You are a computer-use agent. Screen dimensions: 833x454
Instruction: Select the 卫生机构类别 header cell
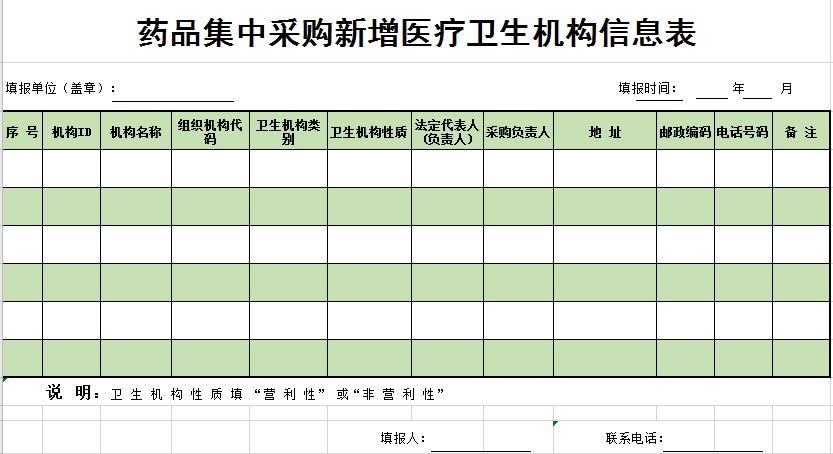click(x=288, y=131)
